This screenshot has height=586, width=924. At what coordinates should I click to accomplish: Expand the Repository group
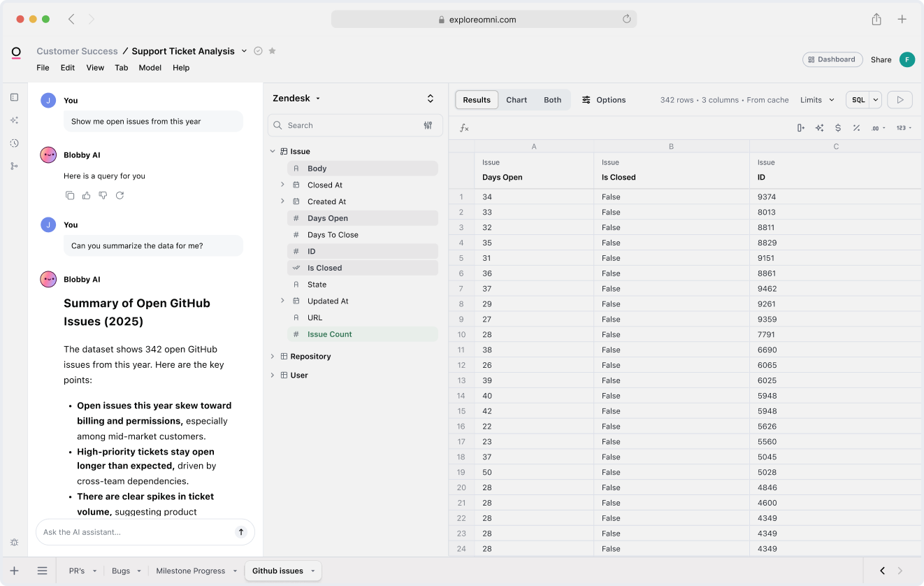coord(273,357)
